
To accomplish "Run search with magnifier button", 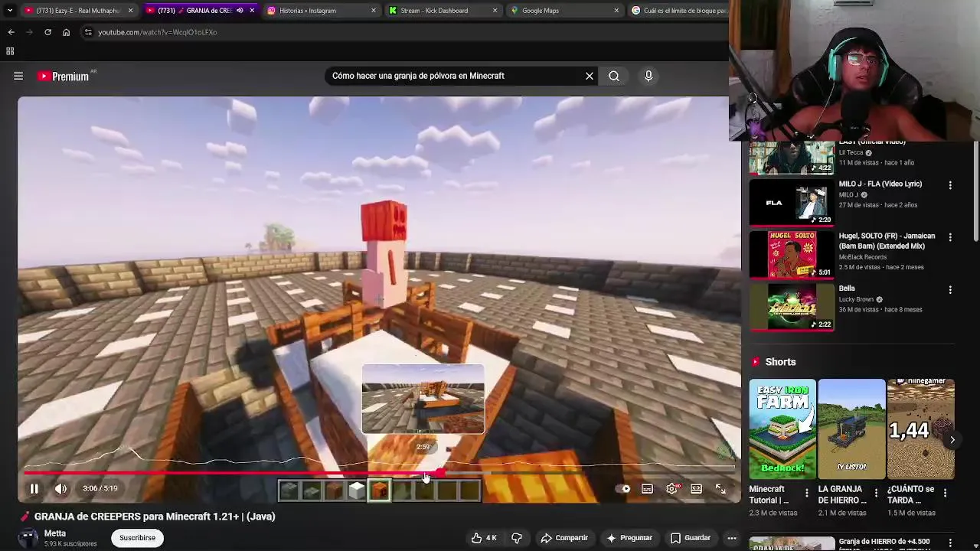I will point(614,76).
